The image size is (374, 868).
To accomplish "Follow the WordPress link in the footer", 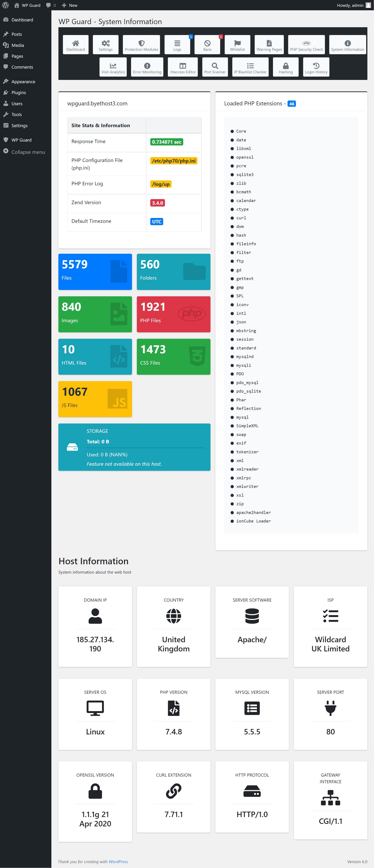I will tap(118, 861).
